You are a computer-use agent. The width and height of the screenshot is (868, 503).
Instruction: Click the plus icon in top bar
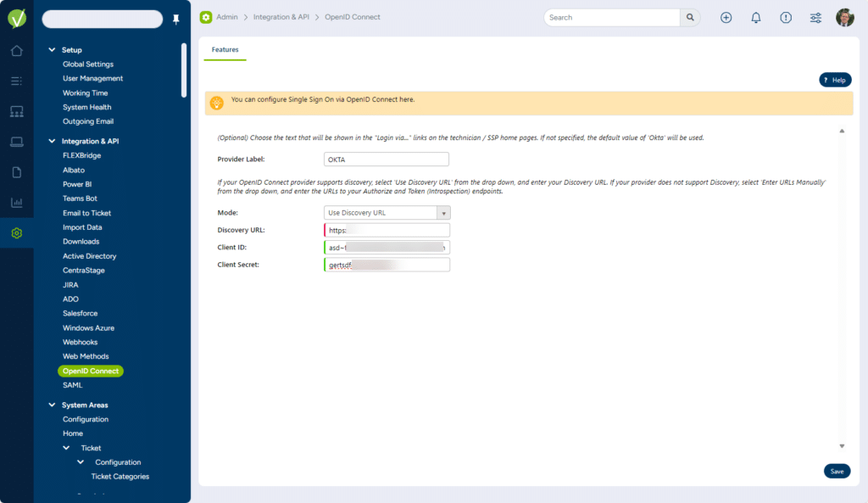[726, 18]
